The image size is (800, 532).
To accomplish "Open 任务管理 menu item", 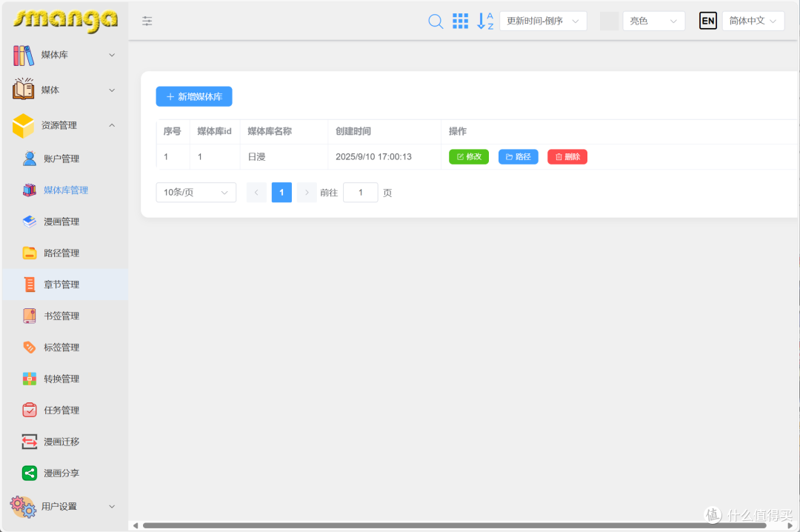I will 65,410.
